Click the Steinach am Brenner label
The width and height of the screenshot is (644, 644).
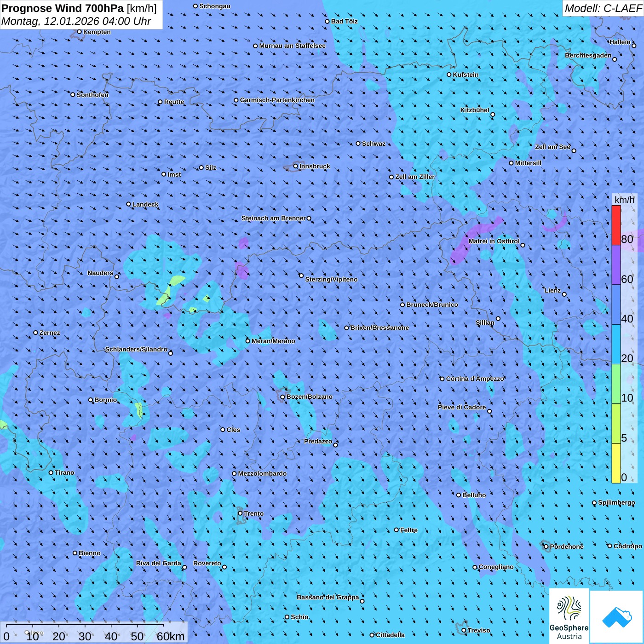(x=274, y=218)
